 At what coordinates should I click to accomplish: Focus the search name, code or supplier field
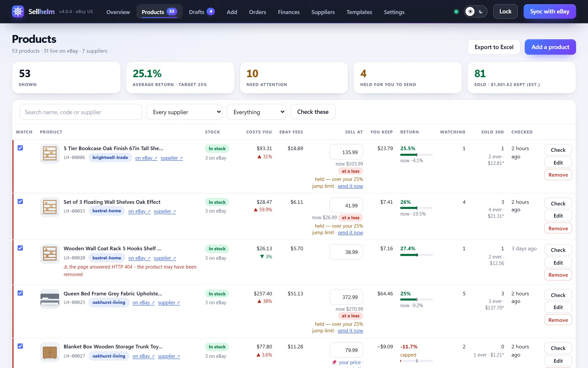(x=81, y=112)
